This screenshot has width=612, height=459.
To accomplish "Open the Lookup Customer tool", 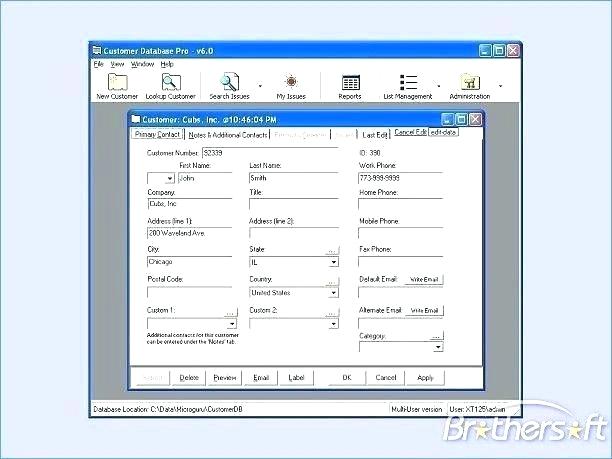I will pos(171,86).
